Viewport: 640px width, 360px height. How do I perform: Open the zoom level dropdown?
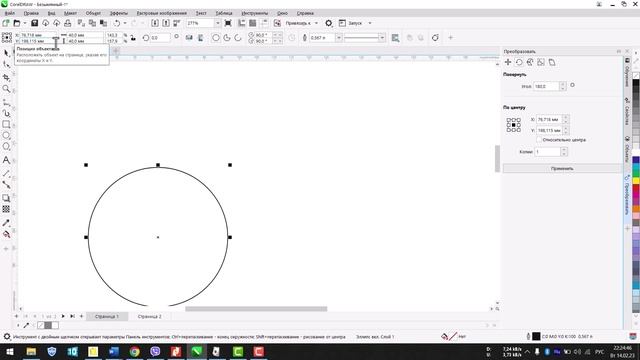[217, 23]
